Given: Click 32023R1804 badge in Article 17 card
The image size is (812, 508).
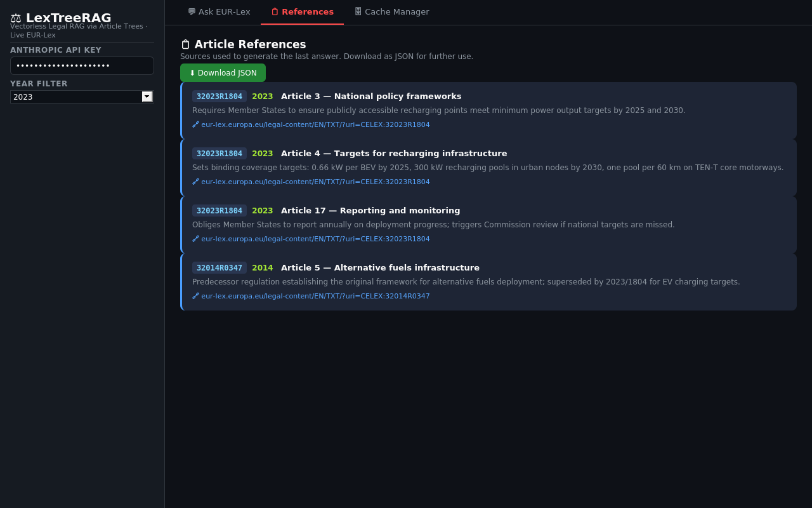Looking at the screenshot, I should click(219, 211).
